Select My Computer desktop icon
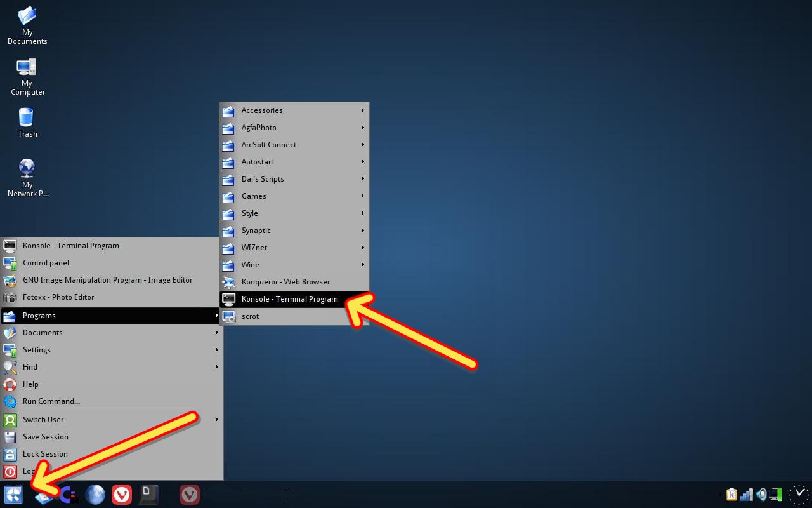This screenshot has width=812, height=508. (27, 77)
